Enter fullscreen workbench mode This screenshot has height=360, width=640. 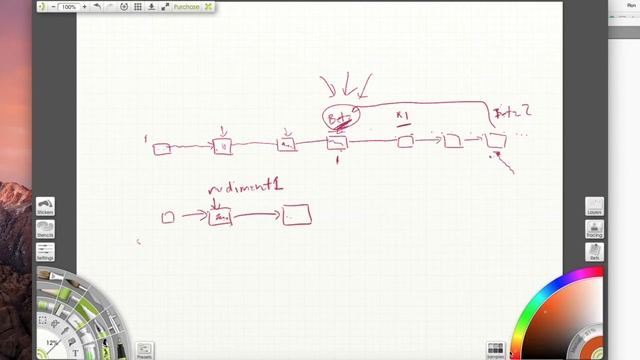(165, 7)
